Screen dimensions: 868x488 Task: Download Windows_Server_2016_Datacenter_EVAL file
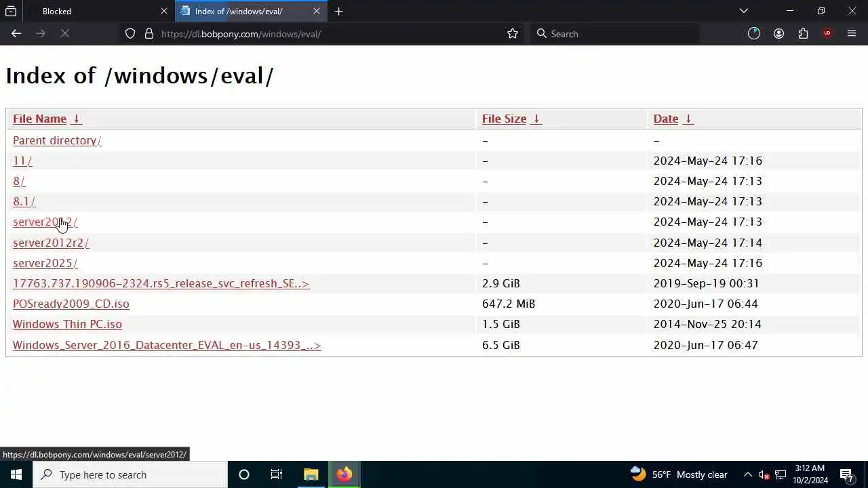(x=167, y=345)
